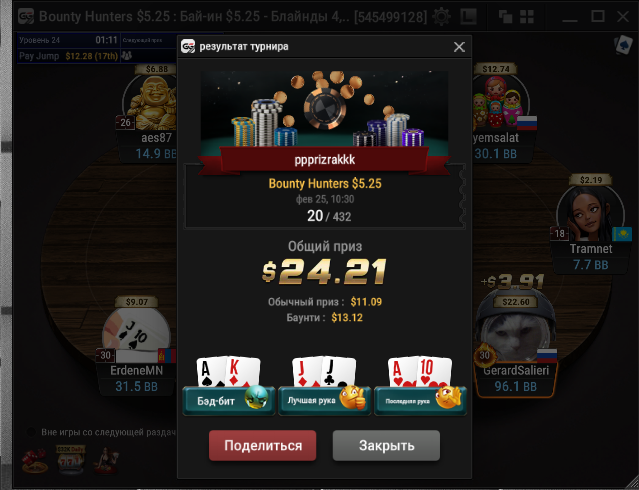This screenshot has height=490, width=639.
Task: Open the spade card icon at top right
Action: [x=624, y=45]
